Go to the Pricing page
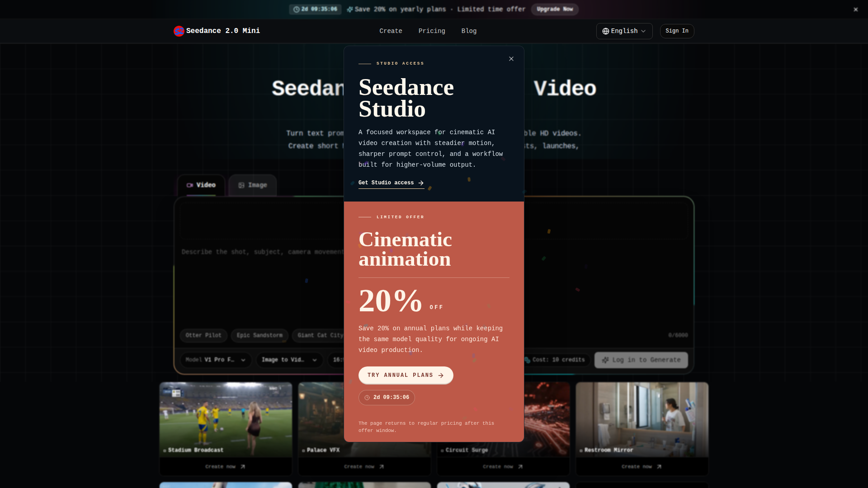Screen dimensions: 868x488 432,31
